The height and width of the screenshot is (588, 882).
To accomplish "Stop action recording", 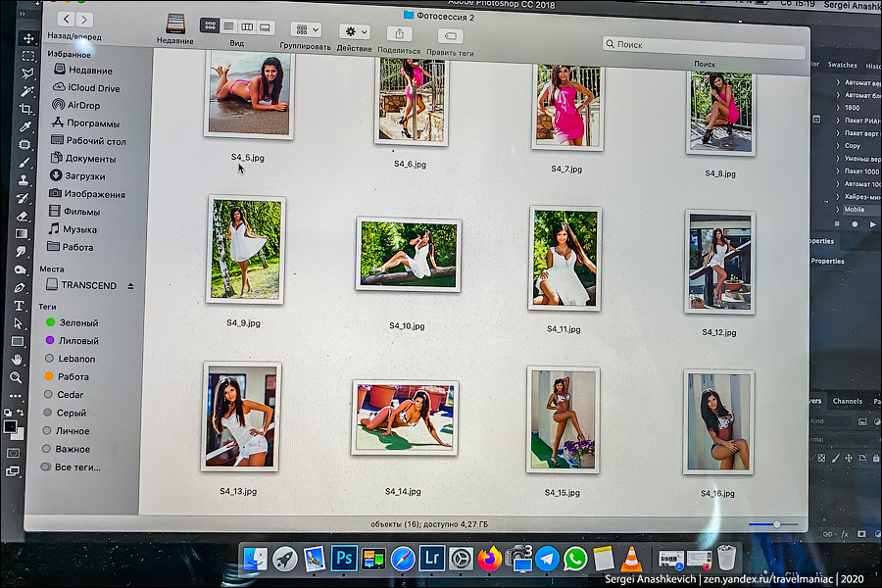I will [837, 224].
